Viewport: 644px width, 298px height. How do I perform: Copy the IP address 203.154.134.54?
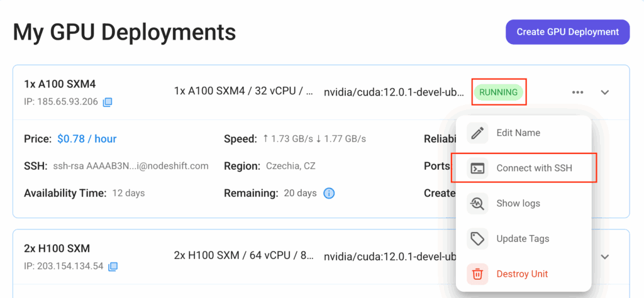coord(113,267)
